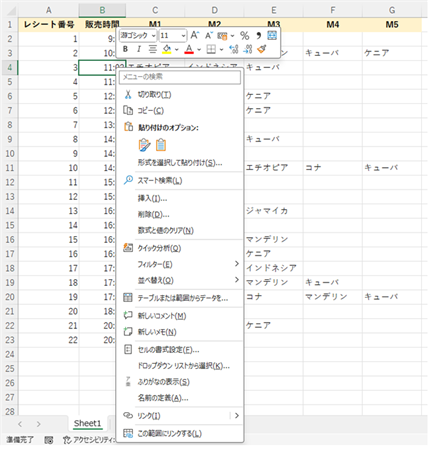Choose ふりがなの表示(S)
The width and height of the screenshot is (431, 449).
[x=180, y=382]
